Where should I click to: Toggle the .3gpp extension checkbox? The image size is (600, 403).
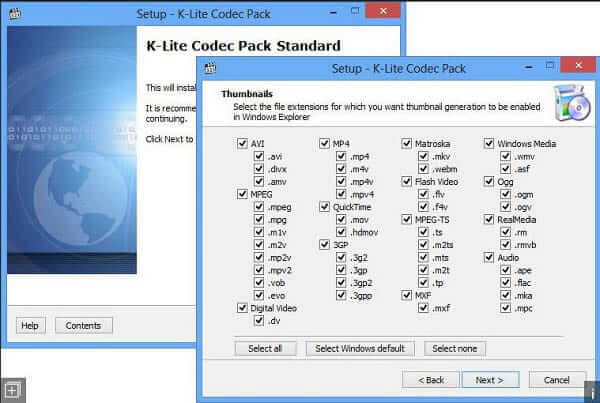click(341, 295)
